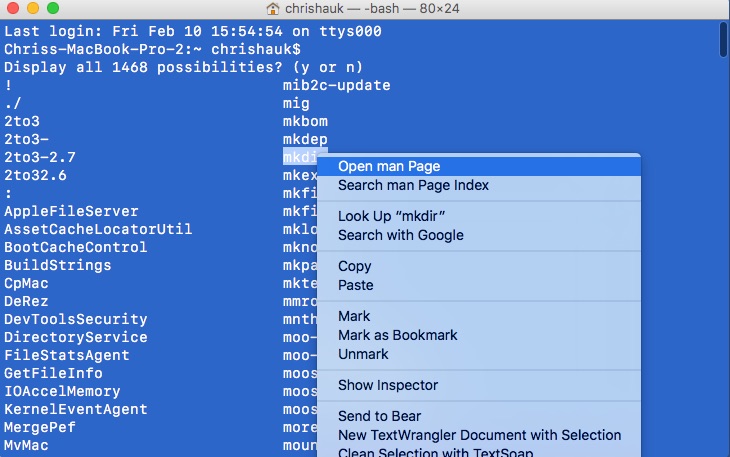Viewport: 730px width, 457px height.
Task: Open Show Inspector from the menu
Action: (388, 385)
